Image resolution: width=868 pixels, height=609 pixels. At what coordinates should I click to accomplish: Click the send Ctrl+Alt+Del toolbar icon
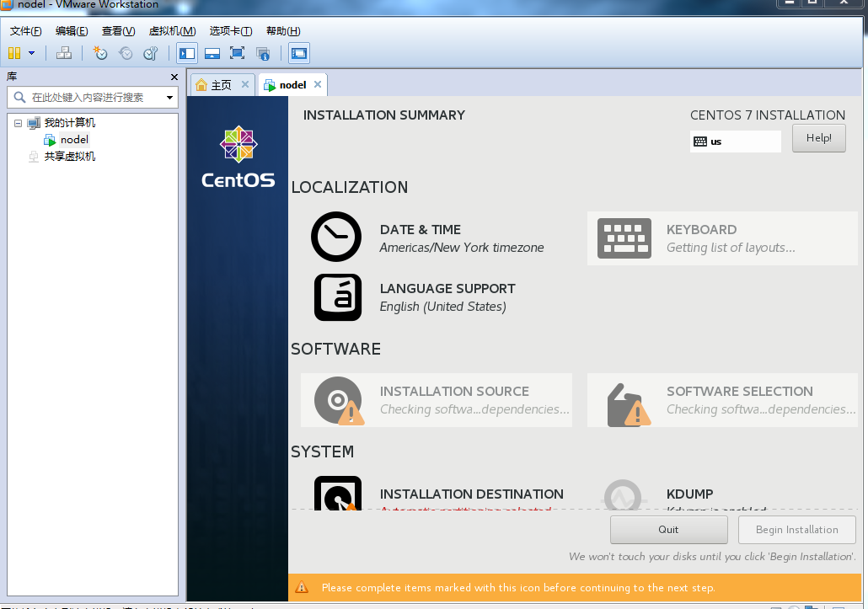click(64, 53)
